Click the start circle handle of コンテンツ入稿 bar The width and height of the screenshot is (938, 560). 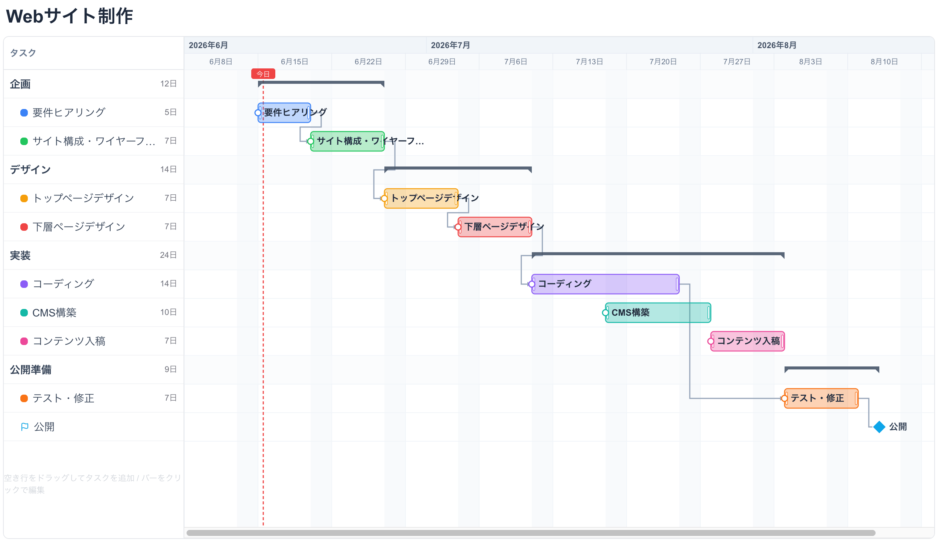point(711,341)
